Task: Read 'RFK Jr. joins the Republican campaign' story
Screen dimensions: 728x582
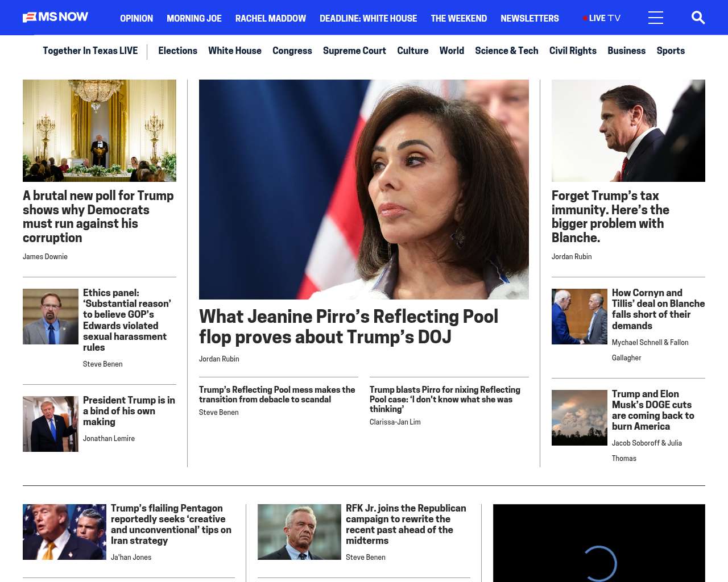Action: pyautogui.click(x=406, y=525)
